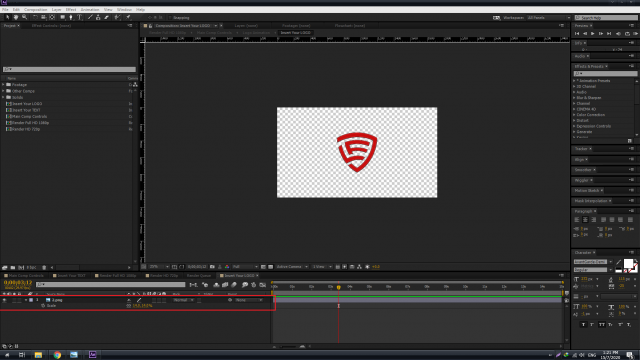Screen dimensions: 640x360
Task: Open the Effect menu
Action: pos(71,9)
